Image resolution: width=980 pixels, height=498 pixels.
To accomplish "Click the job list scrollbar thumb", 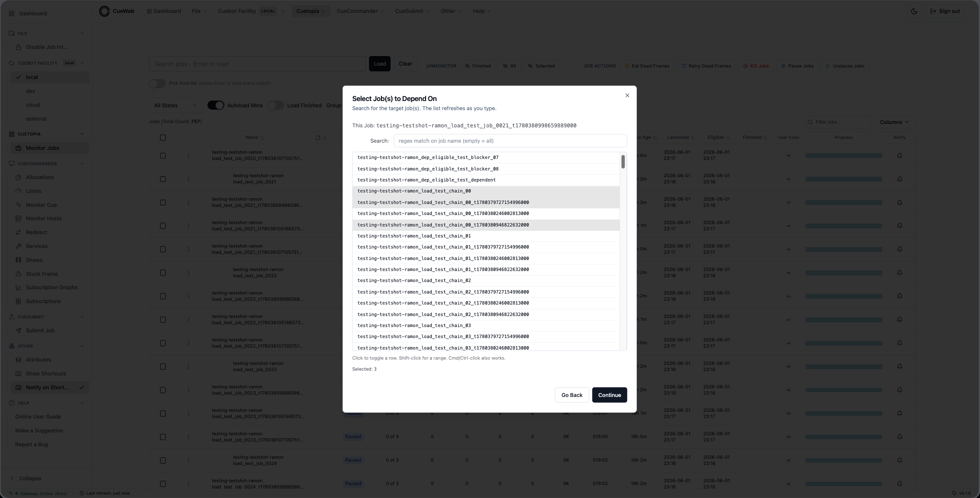I will coord(623,162).
